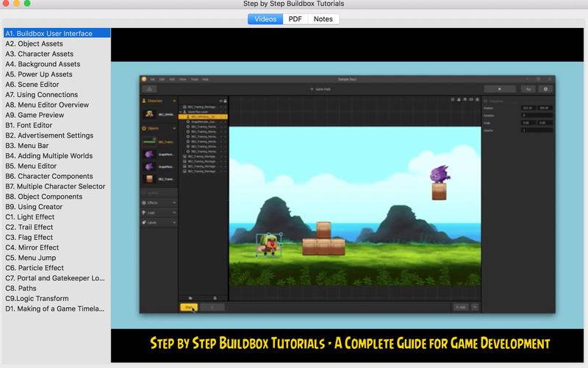Open C7. Portal and Gatekeeper tutorial
Screen dimensions: 588x368
57,278
